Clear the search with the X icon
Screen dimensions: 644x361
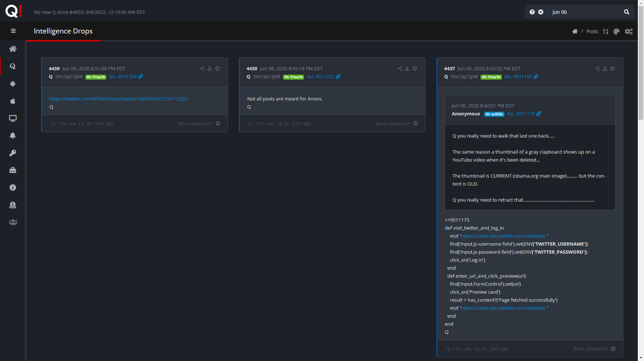click(541, 12)
